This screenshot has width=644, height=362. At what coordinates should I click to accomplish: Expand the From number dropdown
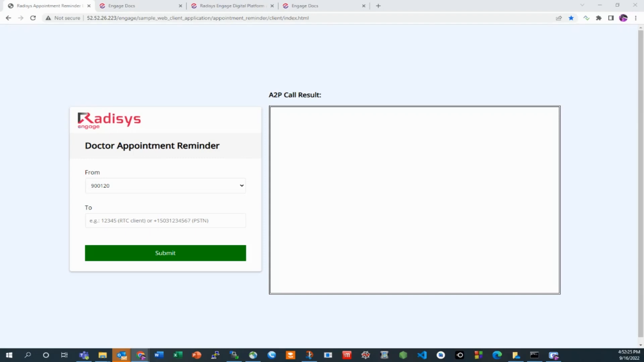point(241,185)
